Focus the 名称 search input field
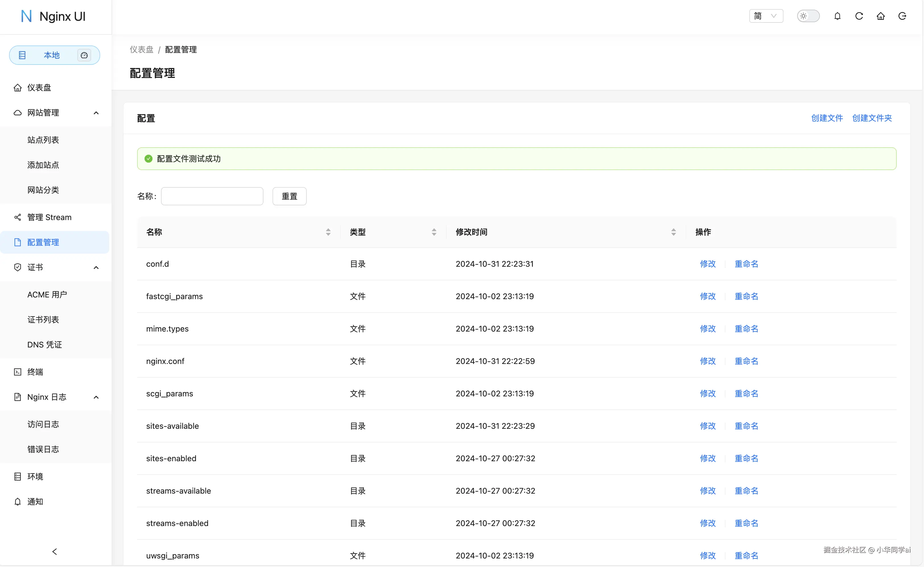This screenshot has width=924, height=567. click(x=212, y=196)
